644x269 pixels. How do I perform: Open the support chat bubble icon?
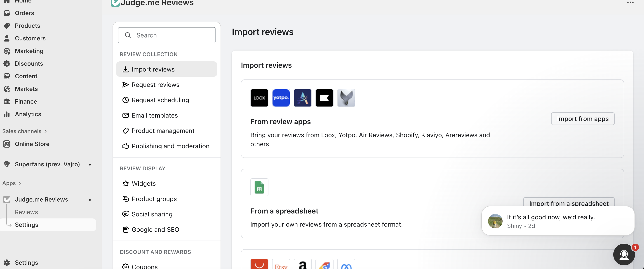click(624, 254)
